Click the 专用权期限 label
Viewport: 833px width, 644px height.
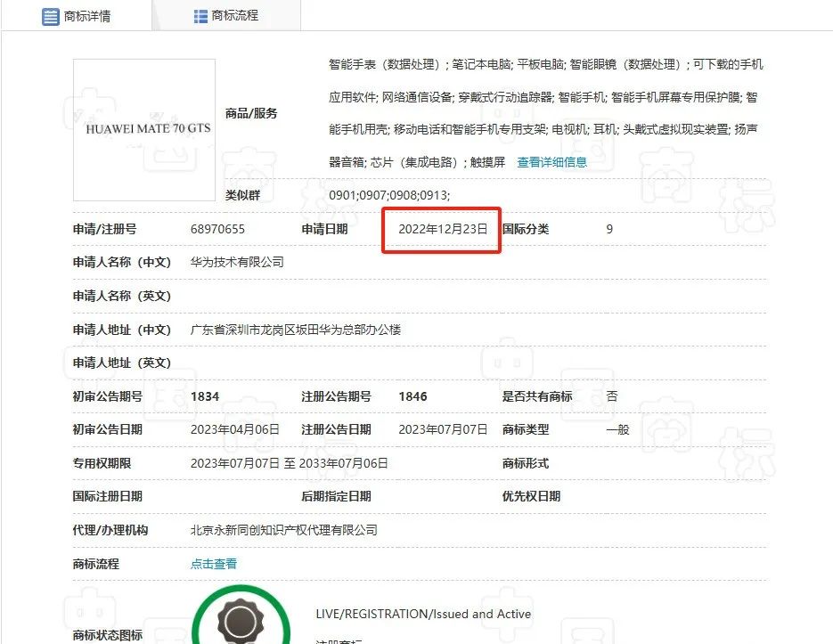102,463
